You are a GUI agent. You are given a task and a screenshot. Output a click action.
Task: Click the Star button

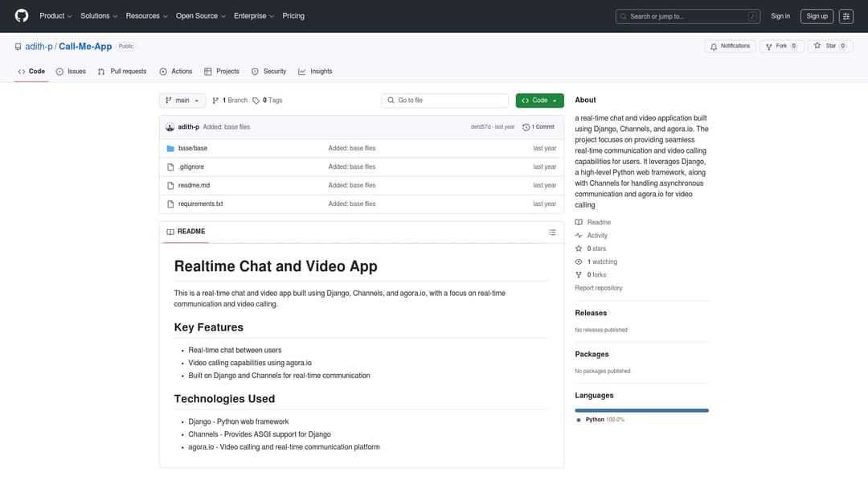829,47
